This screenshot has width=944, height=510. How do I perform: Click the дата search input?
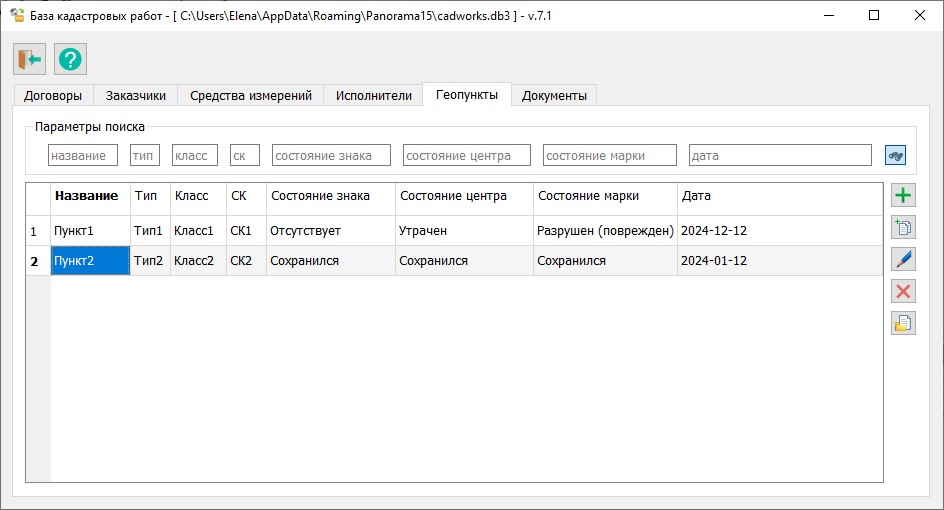(780, 155)
